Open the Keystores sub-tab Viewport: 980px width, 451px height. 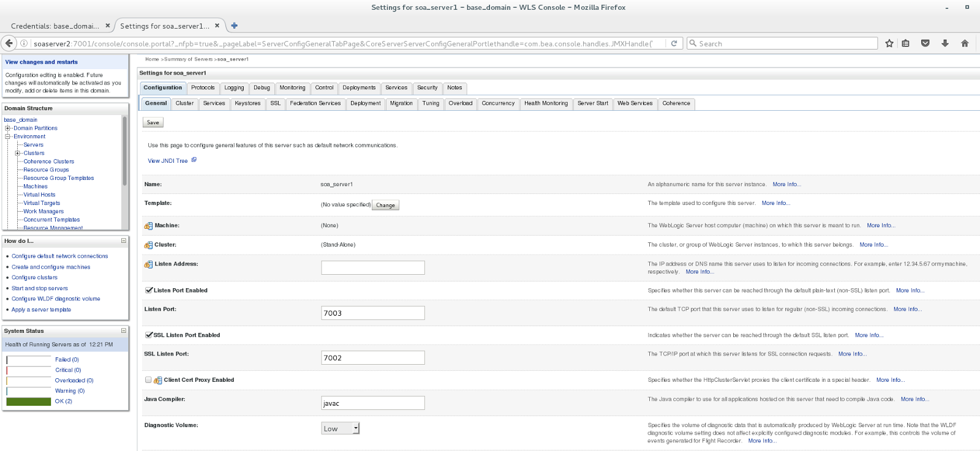click(247, 103)
